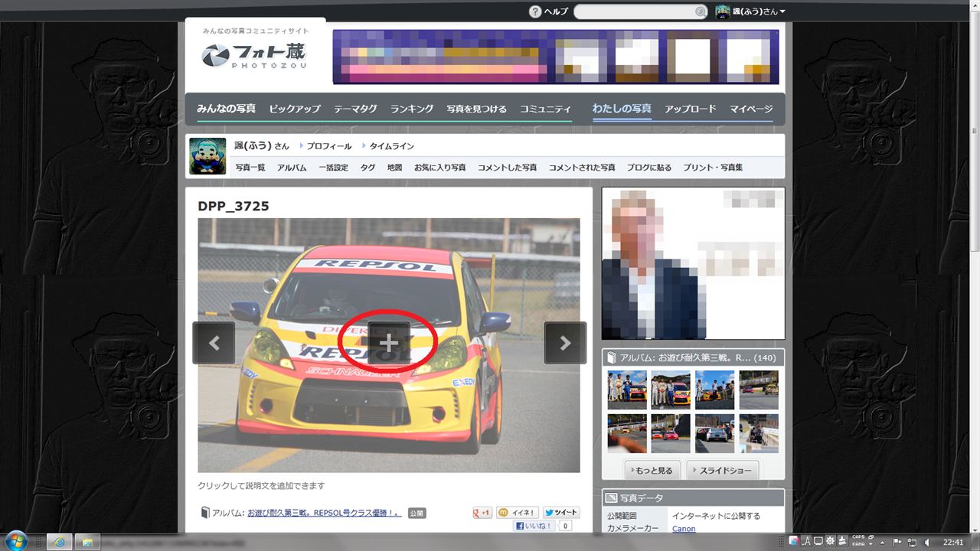Go to previous photo arrow
This screenshot has width=980, height=551.
214,343
